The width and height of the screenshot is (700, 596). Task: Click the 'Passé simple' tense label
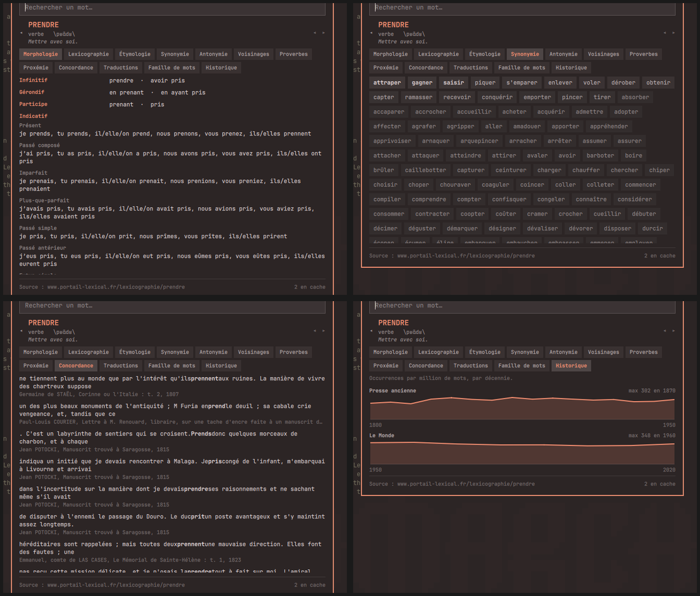[x=38, y=228]
